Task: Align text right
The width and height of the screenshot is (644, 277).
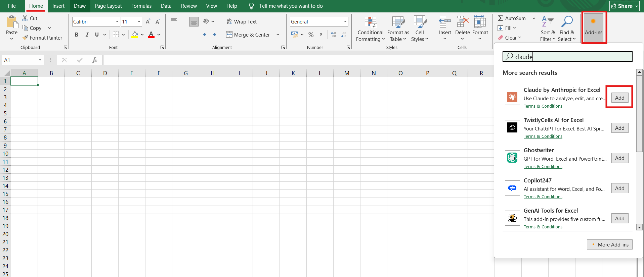Action: 194,35
